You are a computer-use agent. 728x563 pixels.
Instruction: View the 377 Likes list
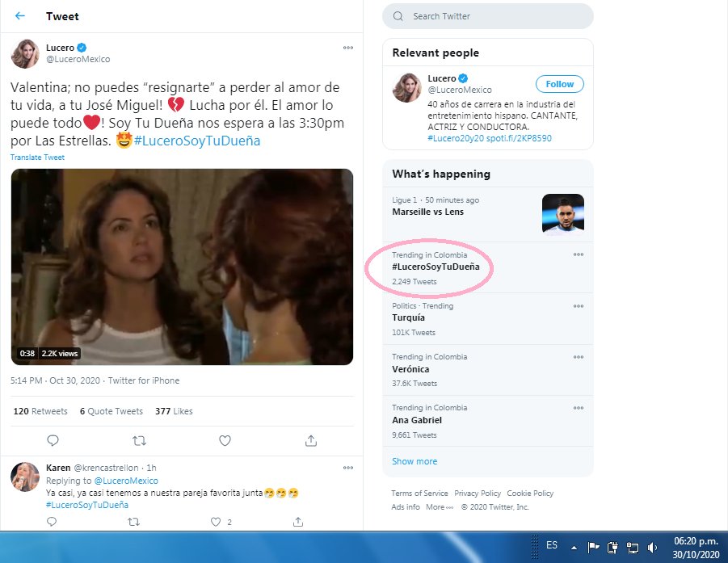(174, 411)
